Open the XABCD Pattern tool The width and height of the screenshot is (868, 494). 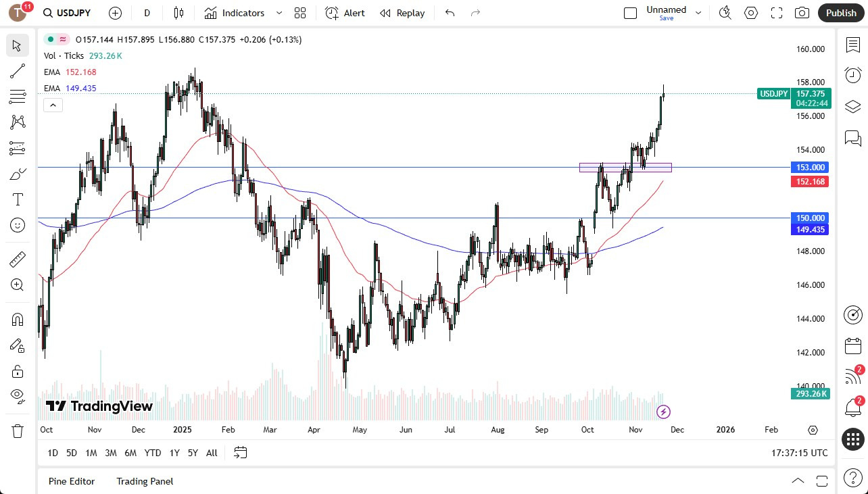(x=18, y=122)
